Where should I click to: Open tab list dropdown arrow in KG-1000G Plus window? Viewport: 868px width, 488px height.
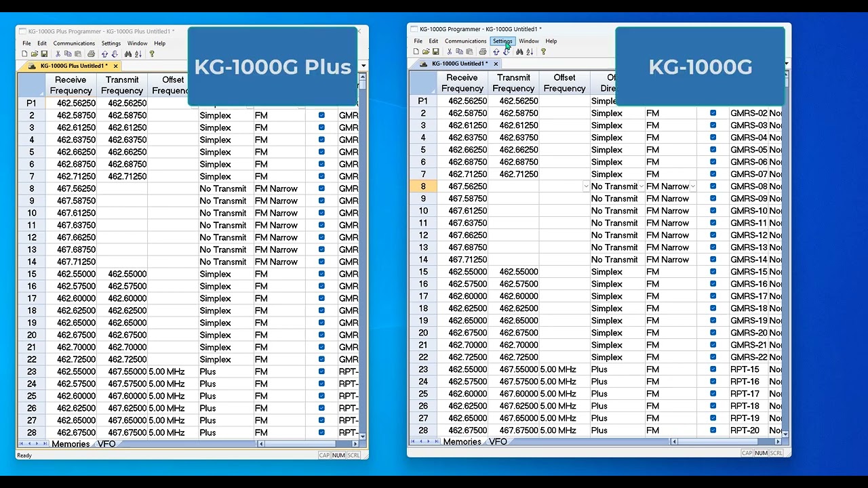(363, 66)
